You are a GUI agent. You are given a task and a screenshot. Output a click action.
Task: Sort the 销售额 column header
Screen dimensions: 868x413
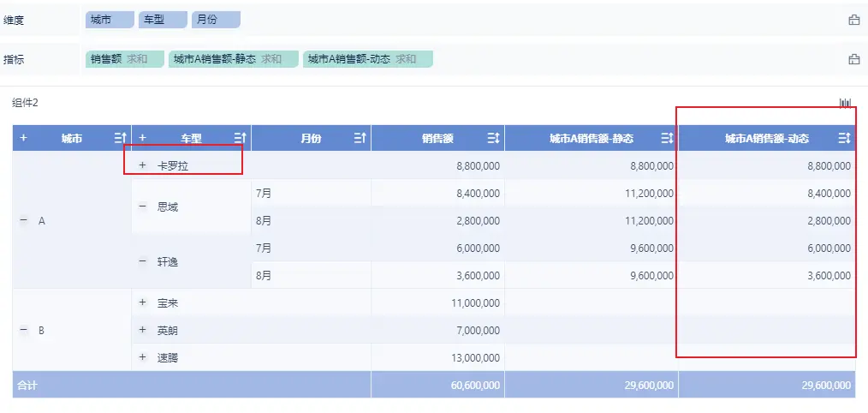(493, 138)
